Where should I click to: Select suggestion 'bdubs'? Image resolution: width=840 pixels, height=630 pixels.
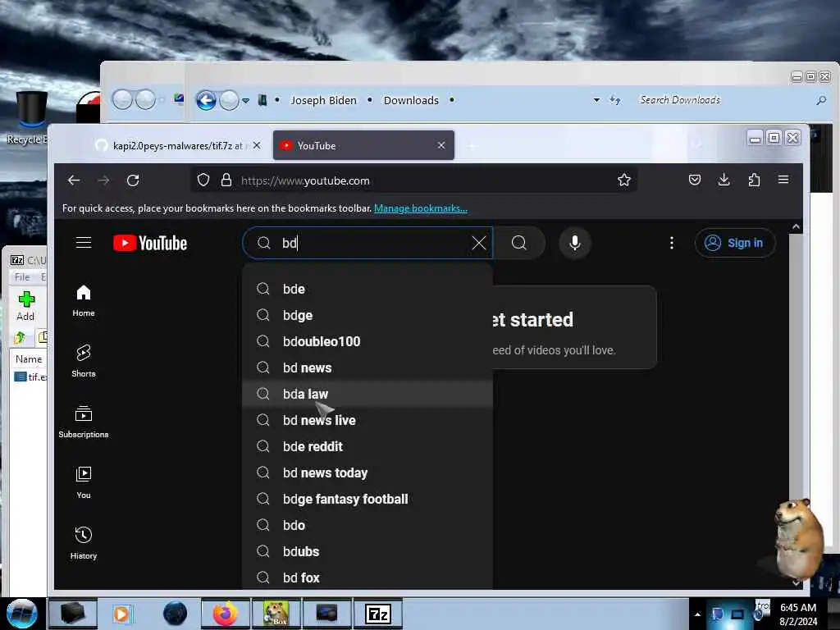pyautogui.click(x=367, y=551)
